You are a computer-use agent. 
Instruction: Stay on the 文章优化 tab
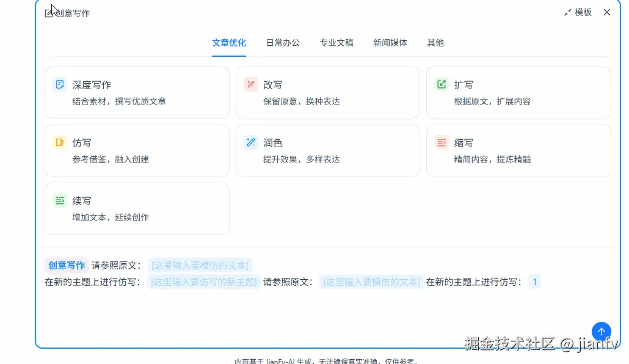[229, 43]
